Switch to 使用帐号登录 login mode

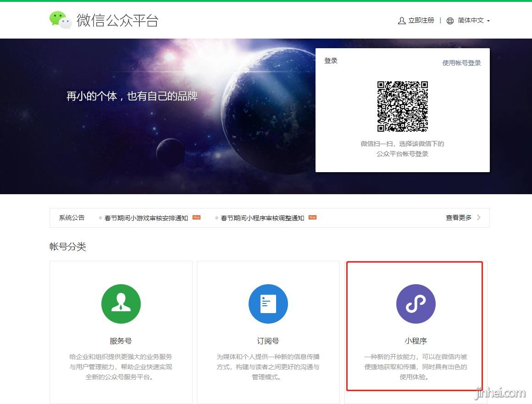461,63
